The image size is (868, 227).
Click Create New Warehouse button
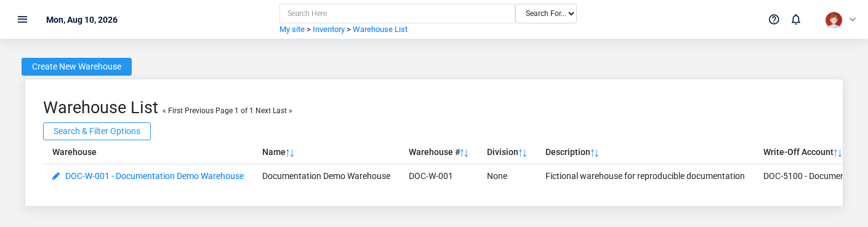tap(76, 66)
